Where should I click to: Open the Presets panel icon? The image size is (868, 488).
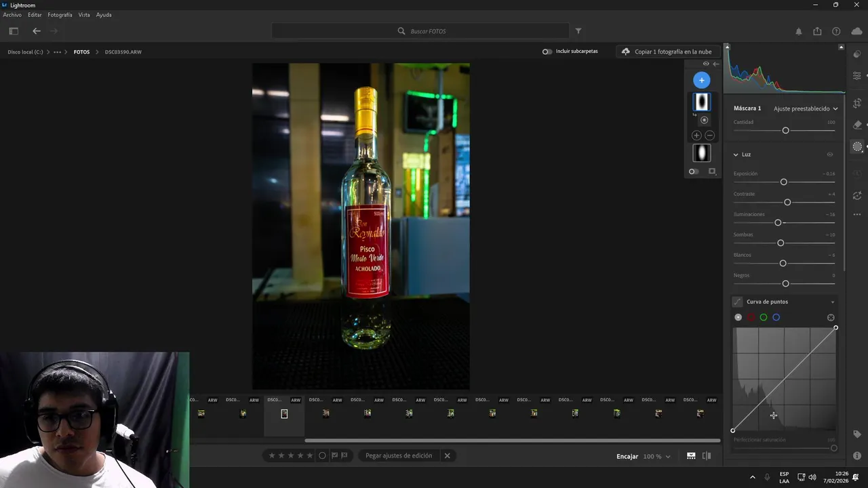[x=857, y=54]
